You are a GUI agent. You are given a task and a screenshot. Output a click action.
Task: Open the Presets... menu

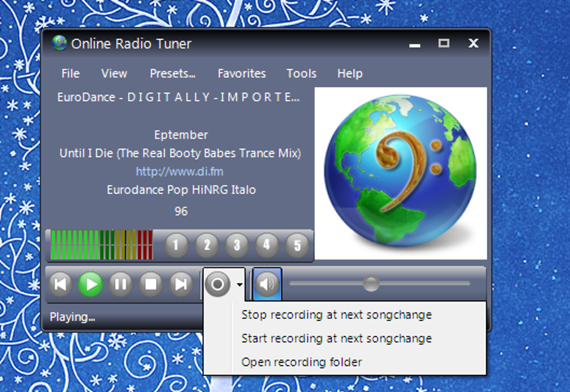[173, 73]
